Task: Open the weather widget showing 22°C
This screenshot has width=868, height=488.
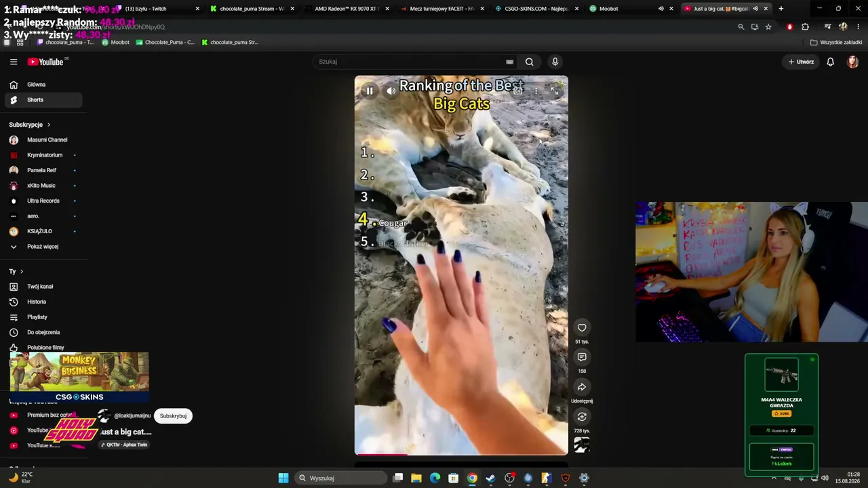Action: (x=20, y=478)
